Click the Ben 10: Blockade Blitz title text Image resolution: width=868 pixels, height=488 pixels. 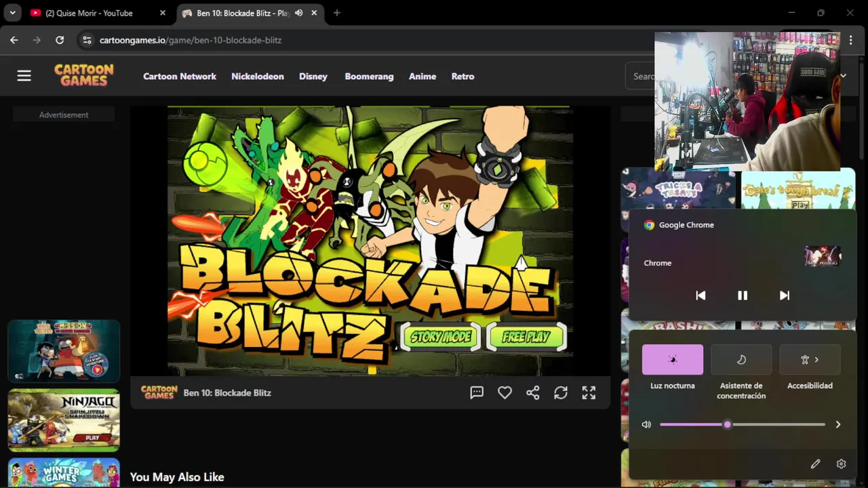click(227, 392)
